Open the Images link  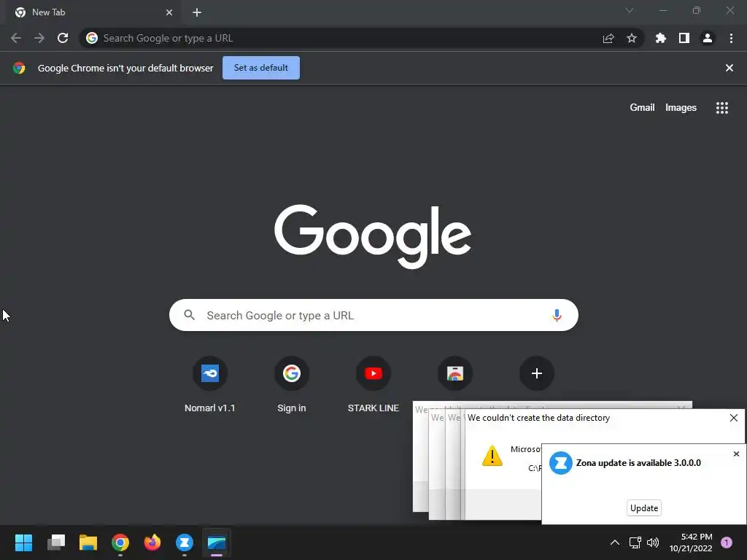(681, 108)
